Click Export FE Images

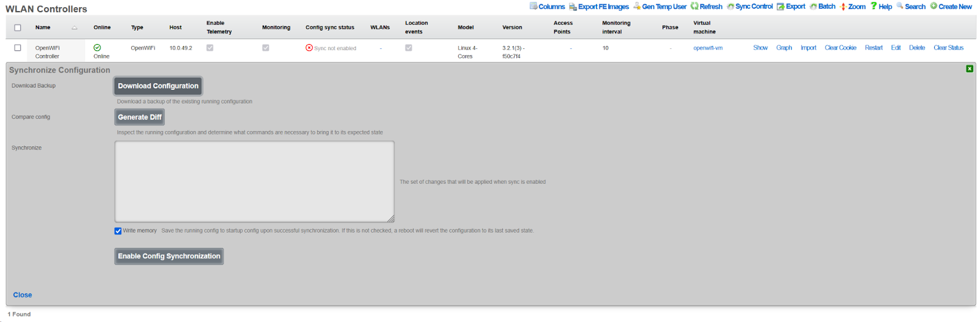[598, 7]
